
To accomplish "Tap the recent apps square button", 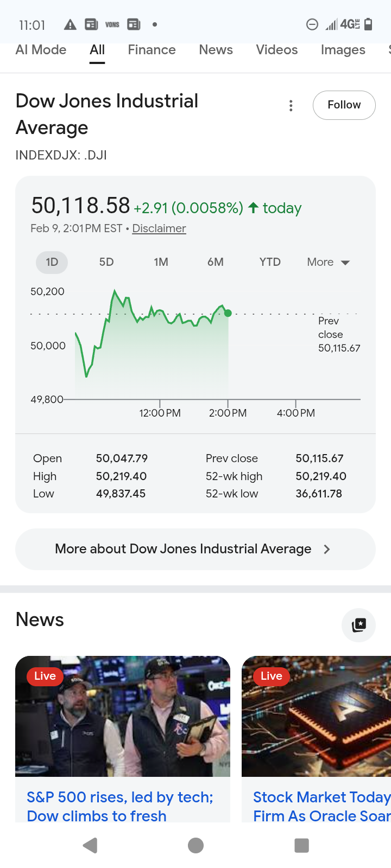I will [301, 845].
